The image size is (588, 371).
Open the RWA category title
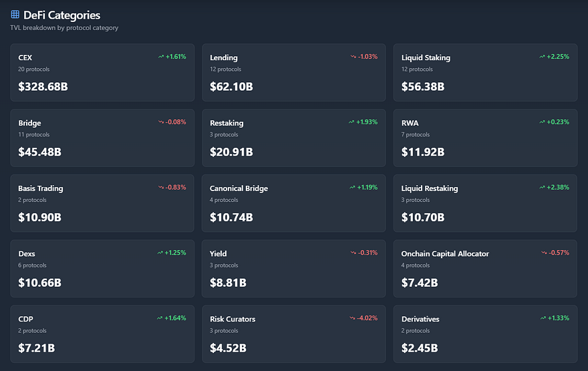[410, 123]
